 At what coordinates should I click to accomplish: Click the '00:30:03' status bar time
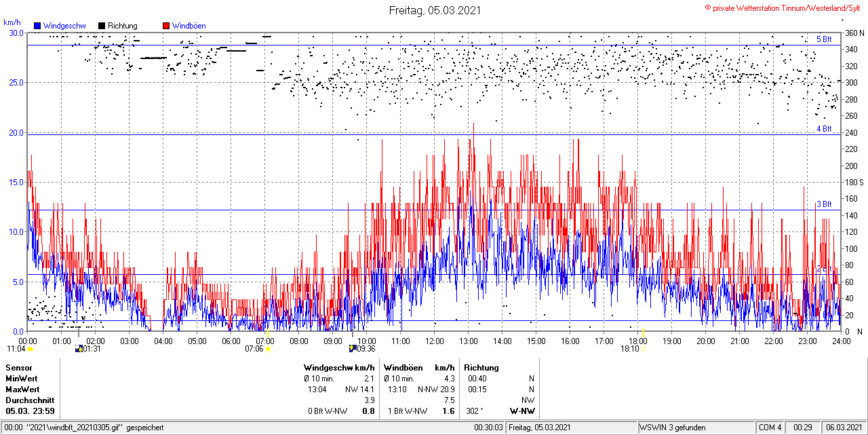489,428
